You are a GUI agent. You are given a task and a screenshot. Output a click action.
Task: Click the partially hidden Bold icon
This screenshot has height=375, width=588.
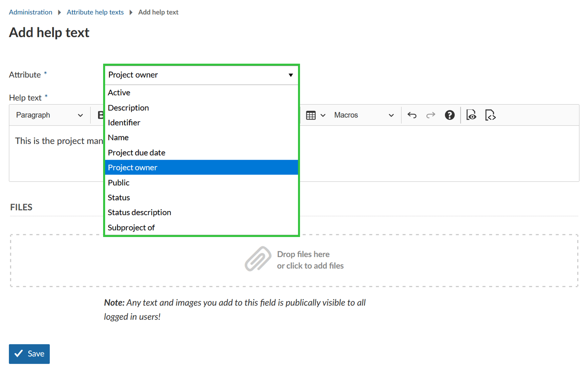pyautogui.click(x=100, y=115)
